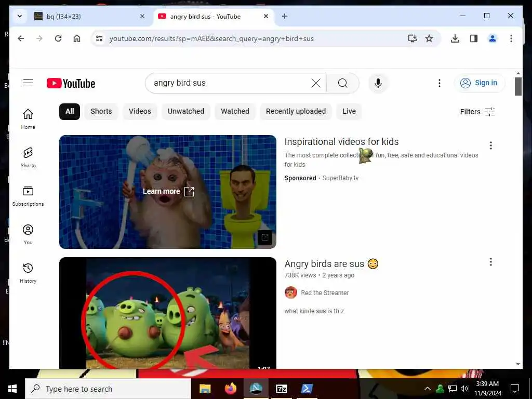The height and width of the screenshot is (399, 532).
Task: Bookmark this page with the star icon
Action: coord(429,38)
